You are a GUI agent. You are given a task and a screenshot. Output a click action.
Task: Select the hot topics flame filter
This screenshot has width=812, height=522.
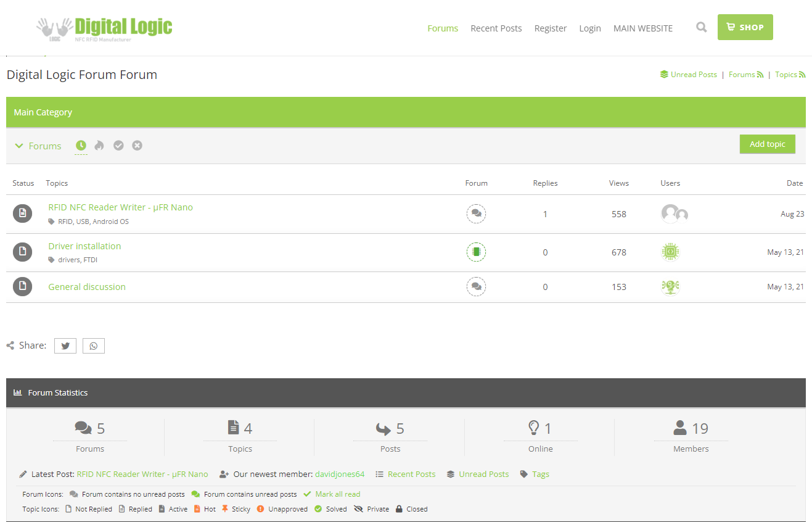click(99, 146)
